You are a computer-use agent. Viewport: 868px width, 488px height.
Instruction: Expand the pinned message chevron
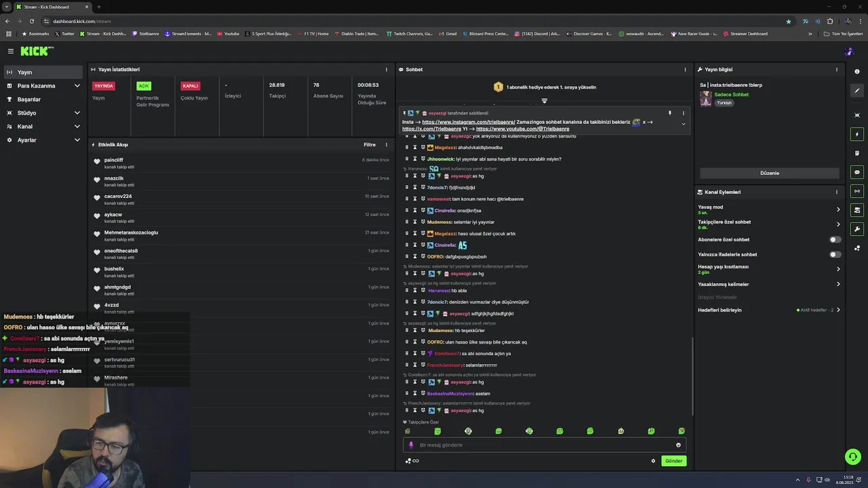pos(683,124)
